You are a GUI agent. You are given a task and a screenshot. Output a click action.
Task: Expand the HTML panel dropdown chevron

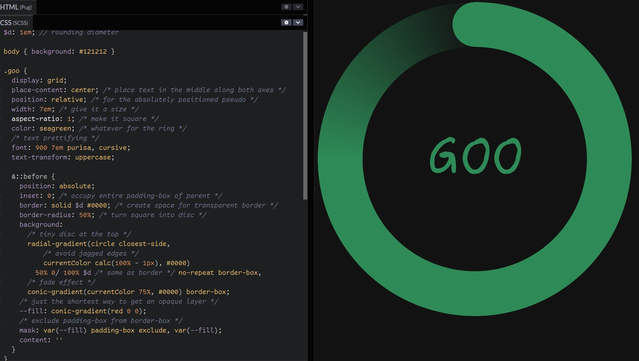(298, 7)
